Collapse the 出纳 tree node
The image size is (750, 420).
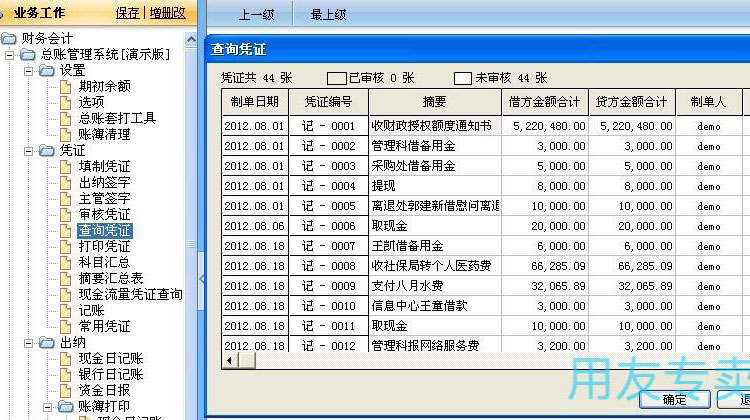coord(29,343)
